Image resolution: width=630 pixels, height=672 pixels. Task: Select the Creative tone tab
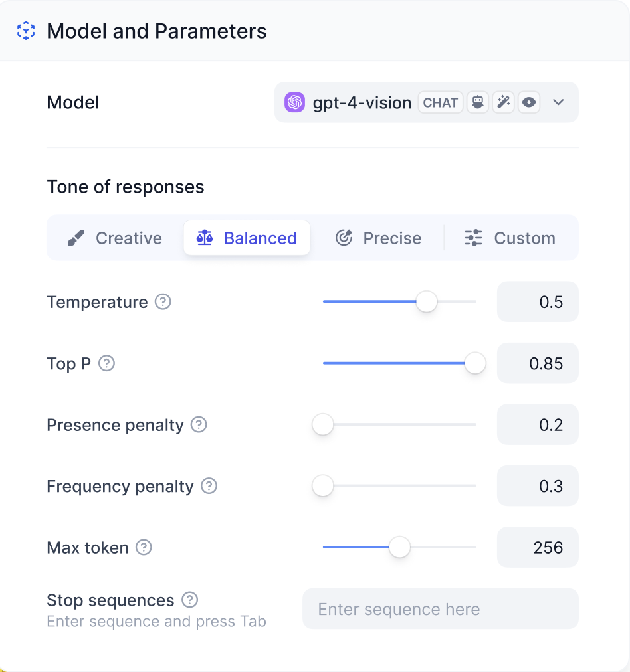pyautogui.click(x=115, y=238)
